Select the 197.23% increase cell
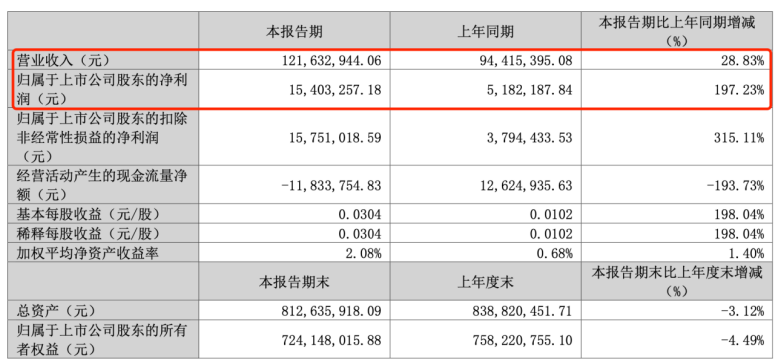The height and width of the screenshot is (364, 778). 739,90
